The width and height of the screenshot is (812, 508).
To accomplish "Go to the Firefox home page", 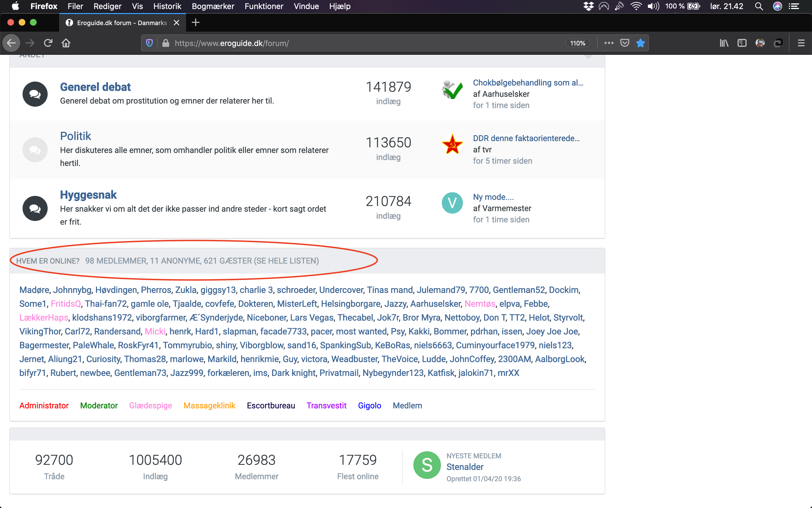I will pyautogui.click(x=66, y=43).
